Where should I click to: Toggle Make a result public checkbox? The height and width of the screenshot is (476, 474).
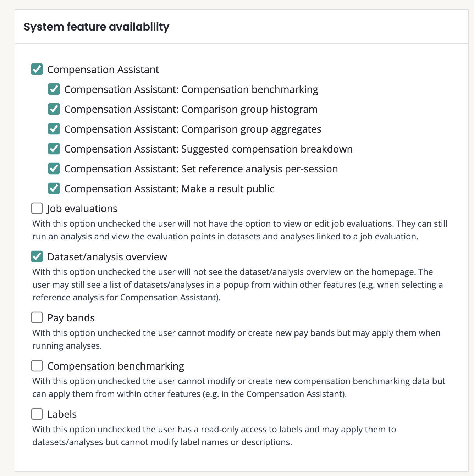coord(54,189)
